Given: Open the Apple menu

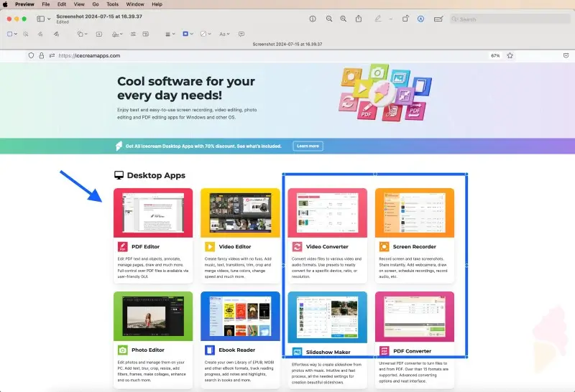Looking at the screenshot, I should click(6, 4).
